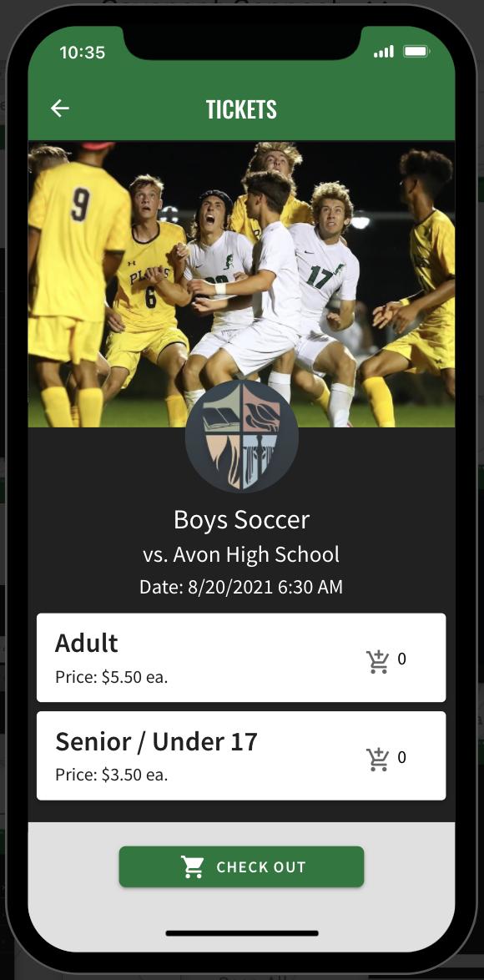Tap the event date 8/20/2021 line

click(241, 587)
